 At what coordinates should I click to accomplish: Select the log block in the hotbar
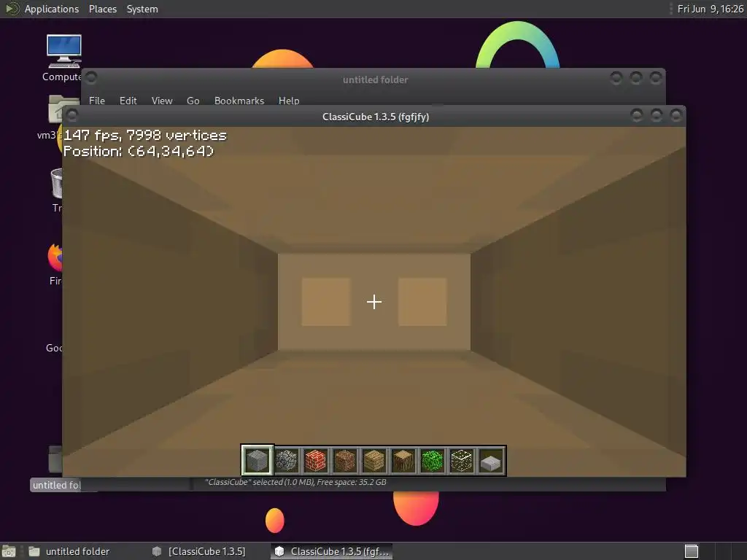pos(403,461)
